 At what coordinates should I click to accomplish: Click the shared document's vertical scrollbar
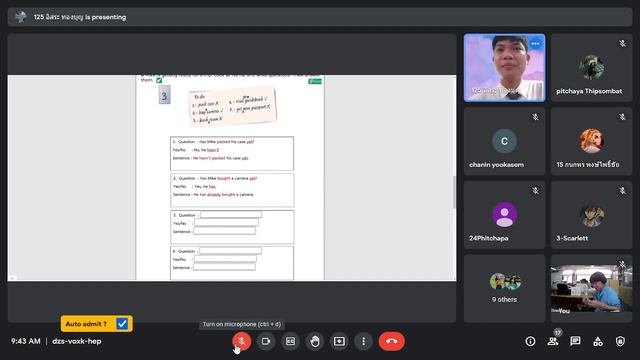(x=454, y=192)
